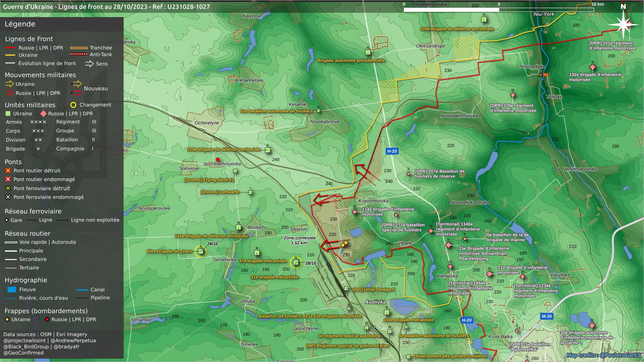Select the 109e brigade de défense territoriale unit marker
644x362 pixels.
484,19
